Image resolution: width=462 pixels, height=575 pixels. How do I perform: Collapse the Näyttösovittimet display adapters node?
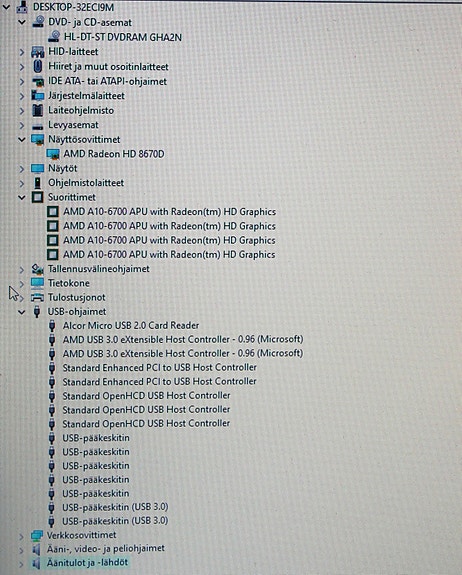click(x=22, y=140)
